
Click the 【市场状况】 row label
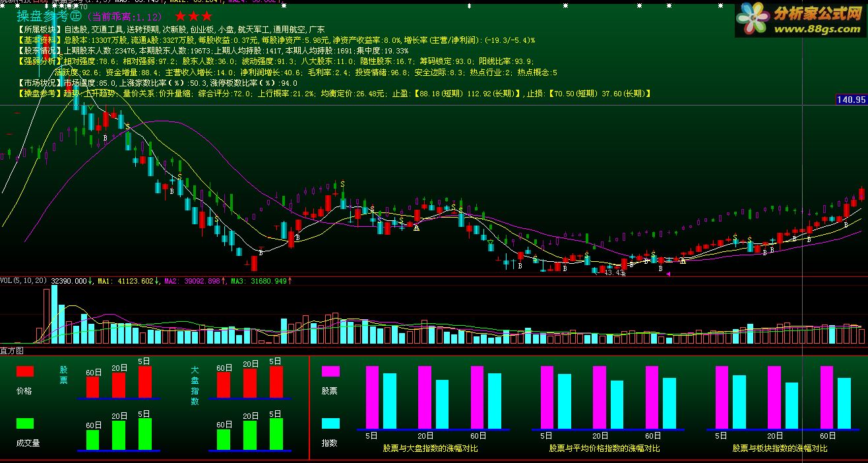point(40,83)
